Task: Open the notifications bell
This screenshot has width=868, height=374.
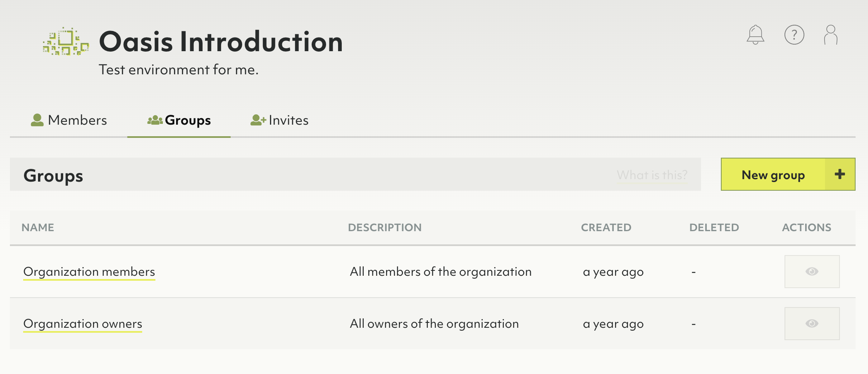Action: [x=755, y=35]
